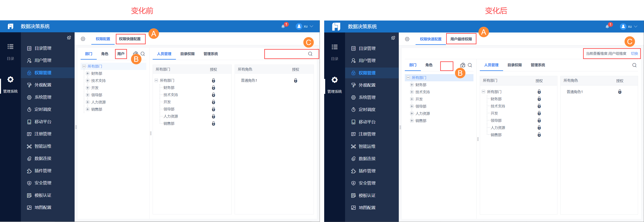Open 智能运维 in the 变化前 sidebar

click(43, 146)
